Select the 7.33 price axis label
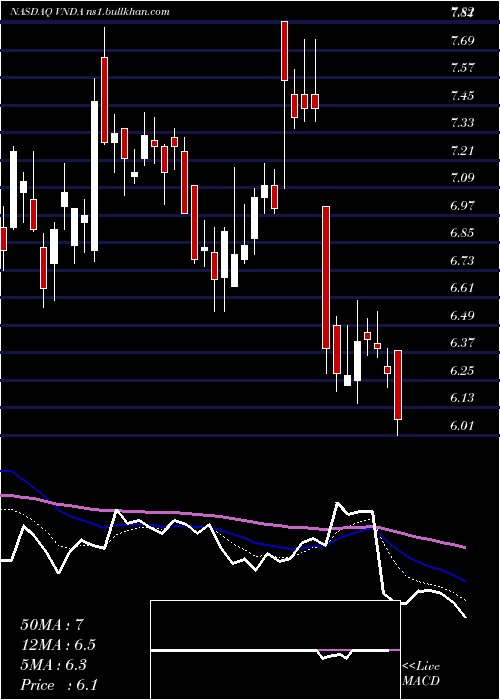Viewport: 500px width, 700px height. (462, 123)
